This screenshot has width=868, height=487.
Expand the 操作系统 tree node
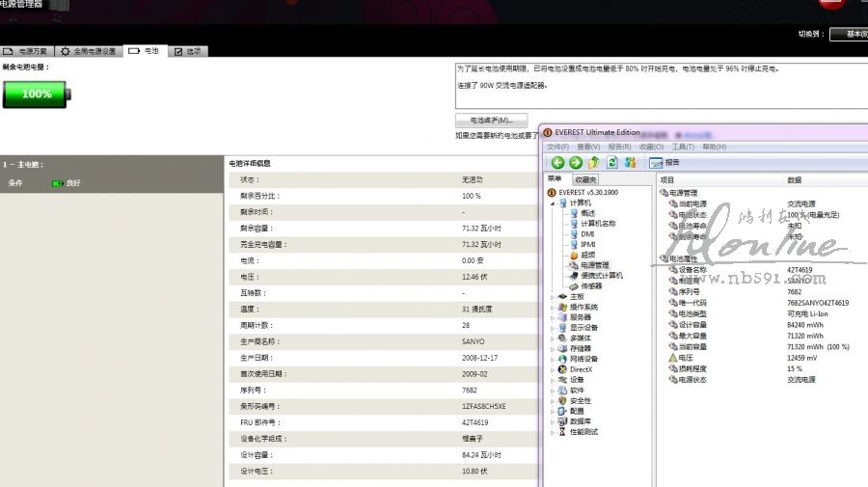(x=553, y=307)
